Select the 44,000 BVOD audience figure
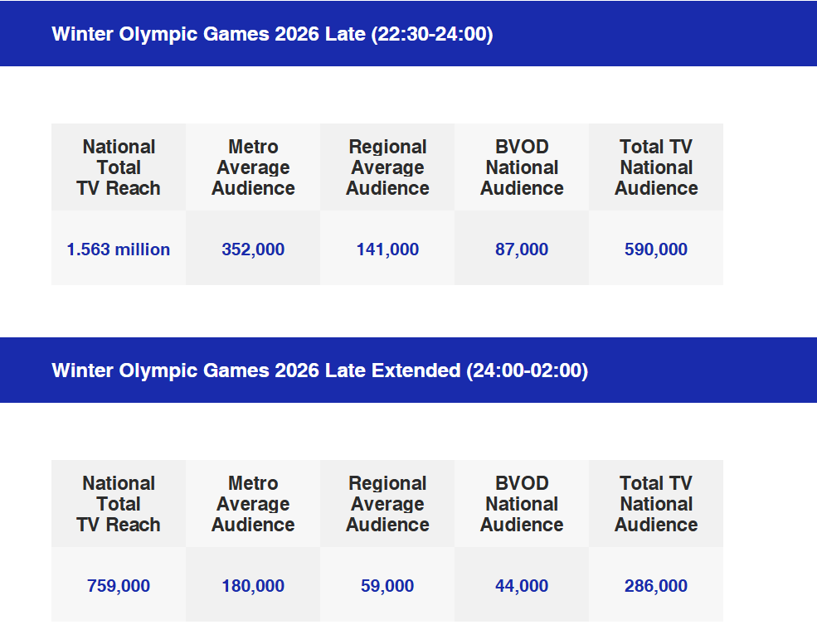 pyautogui.click(x=522, y=586)
